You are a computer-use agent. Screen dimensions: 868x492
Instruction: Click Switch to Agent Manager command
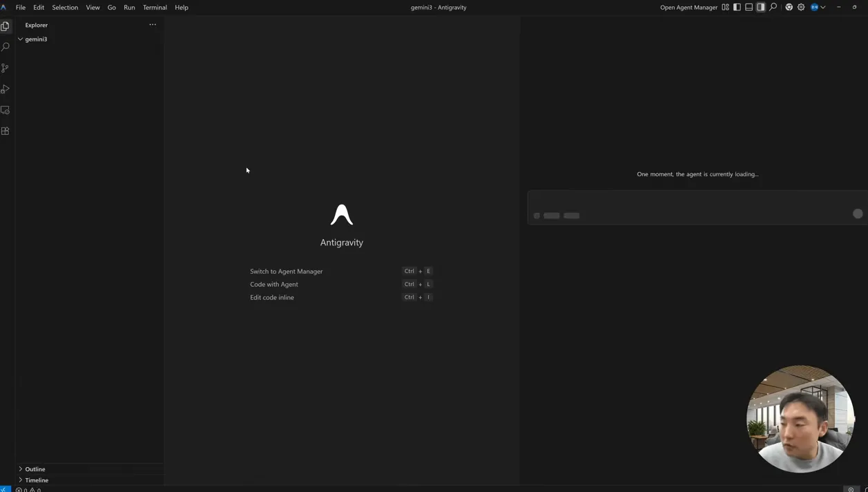287,272
